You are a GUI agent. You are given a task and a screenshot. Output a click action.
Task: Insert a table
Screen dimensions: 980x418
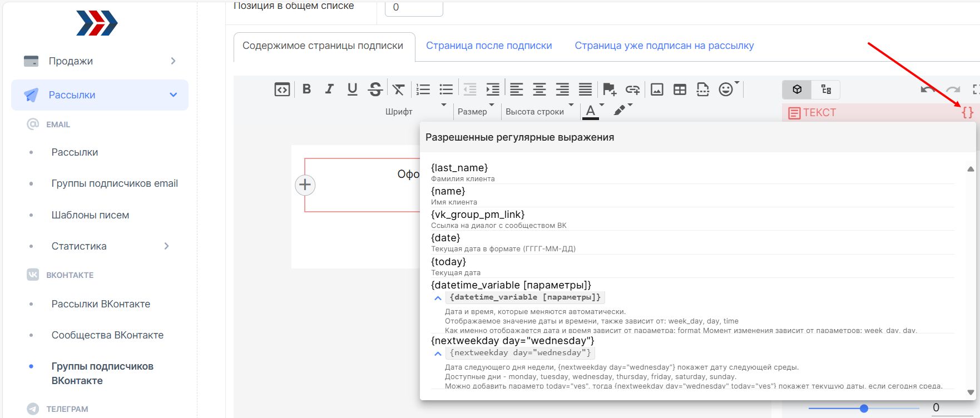click(680, 89)
